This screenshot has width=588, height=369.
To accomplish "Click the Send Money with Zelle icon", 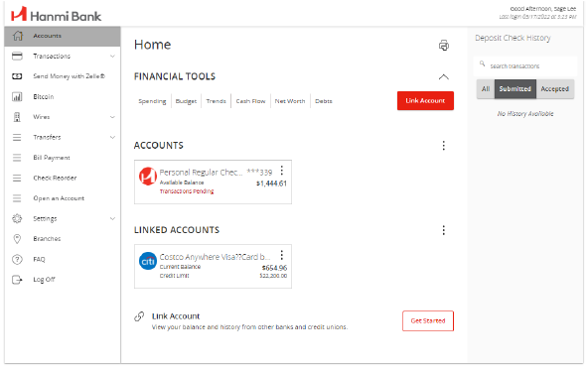I will point(17,76).
